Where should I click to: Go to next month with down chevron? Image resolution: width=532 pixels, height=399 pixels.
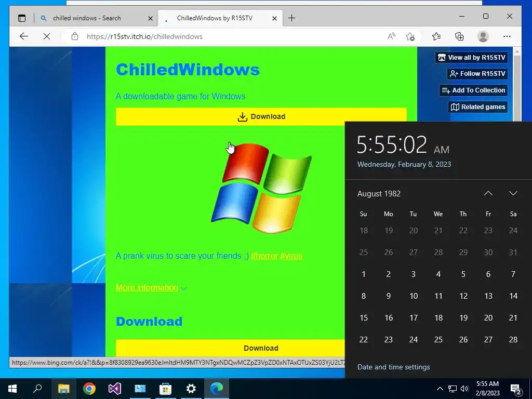(x=513, y=193)
